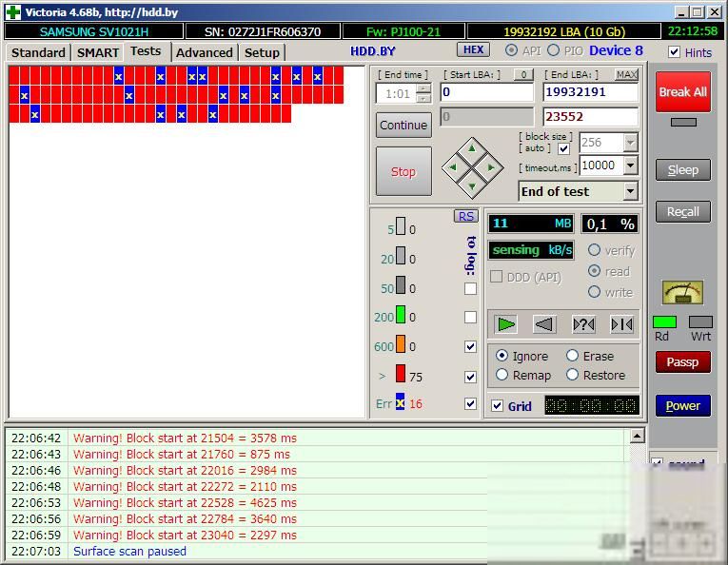This screenshot has height=565, width=728.
Task: Open the timeout 10000 dropdown
Action: point(630,166)
